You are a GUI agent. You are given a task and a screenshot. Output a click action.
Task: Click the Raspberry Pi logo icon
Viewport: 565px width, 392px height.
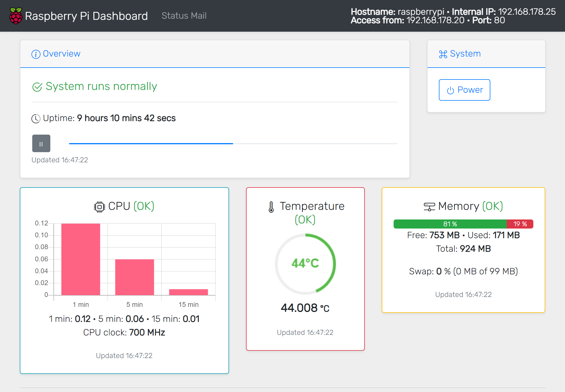[16, 16]
